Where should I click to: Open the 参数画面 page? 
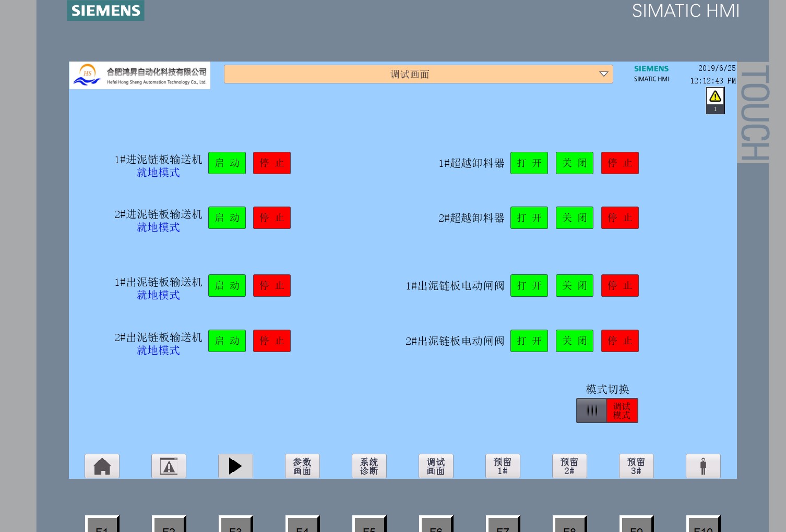tap(302, 466)
